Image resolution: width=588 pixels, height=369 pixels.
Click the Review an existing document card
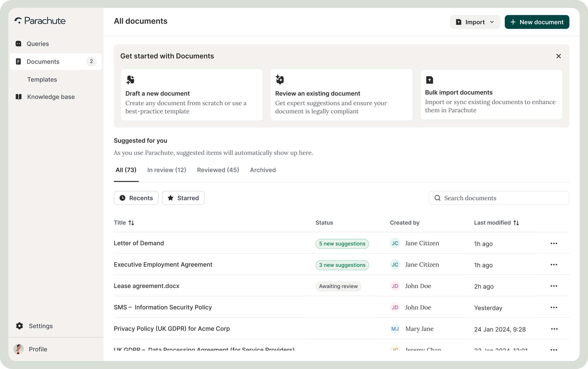click(341, 95)
